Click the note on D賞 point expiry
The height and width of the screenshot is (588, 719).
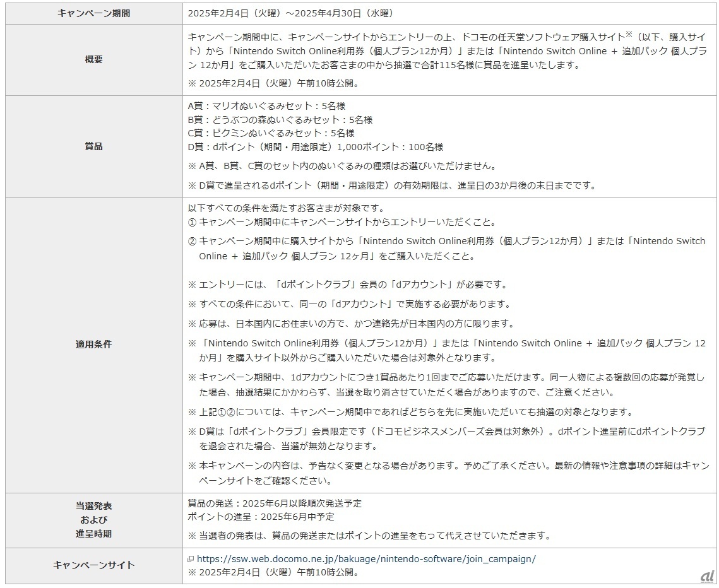click(x=392, y=185)
